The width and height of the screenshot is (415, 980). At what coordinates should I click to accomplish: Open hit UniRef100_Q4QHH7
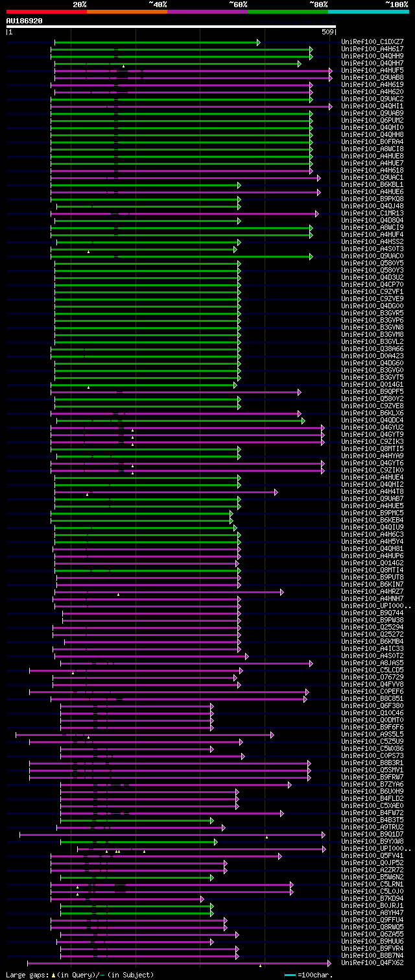click(372, 64)
